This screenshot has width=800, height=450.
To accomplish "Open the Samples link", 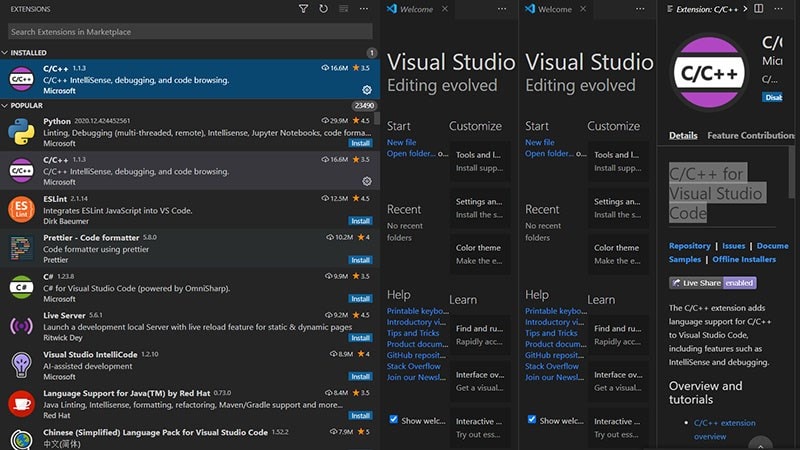I will pyautogui.click(x=685, y=259).
